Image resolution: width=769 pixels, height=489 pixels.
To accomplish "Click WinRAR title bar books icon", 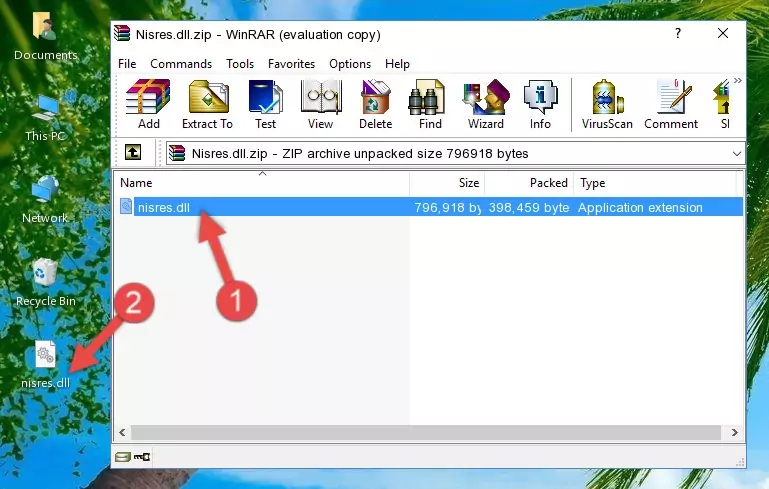I will point(122,34).
